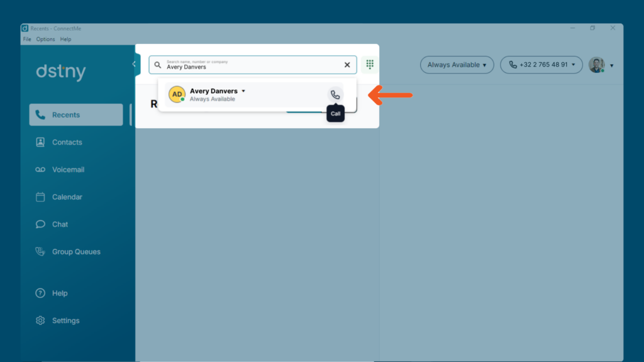Focus the Avery Danvers search field

tap(253, 65)
